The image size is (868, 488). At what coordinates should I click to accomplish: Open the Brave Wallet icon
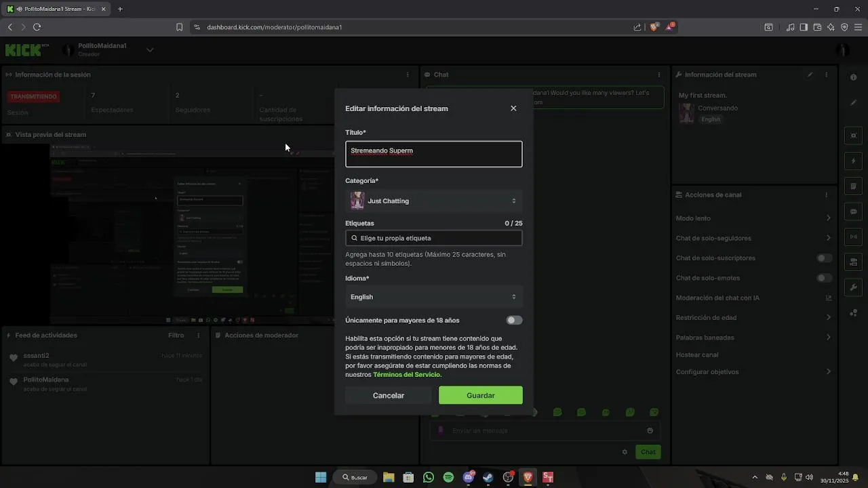point(817,27)
